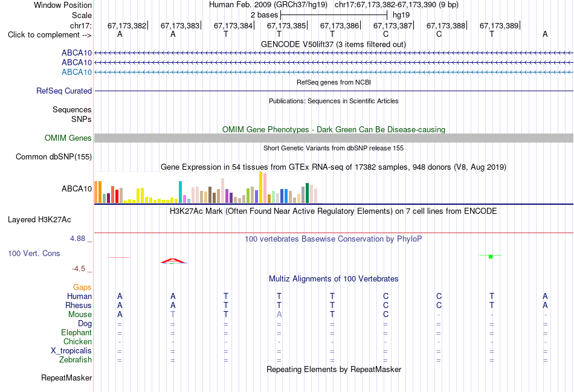Click the 67,173,382 ruler position

click(x=127, y=25)
